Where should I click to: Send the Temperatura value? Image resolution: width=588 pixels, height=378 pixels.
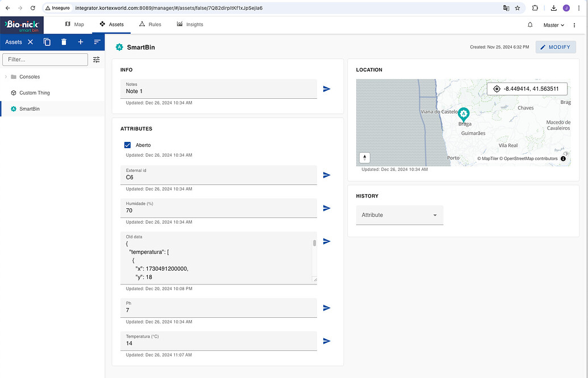[x=327, y=341]
